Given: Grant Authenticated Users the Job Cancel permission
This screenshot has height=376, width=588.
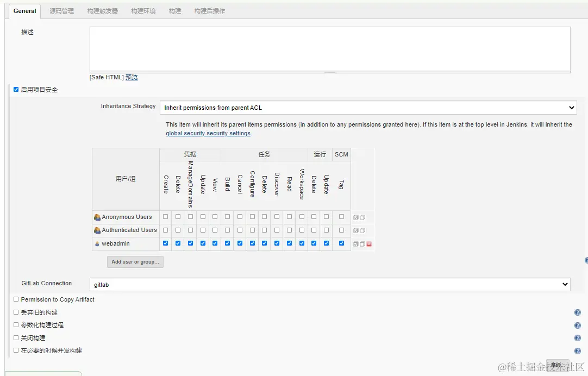Looking at the screenshot, I should click(240, 230).
